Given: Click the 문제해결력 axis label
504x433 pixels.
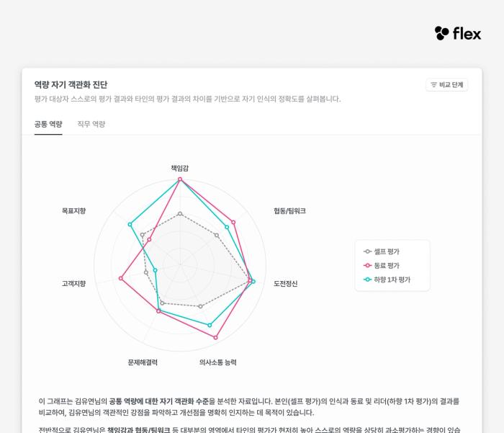Looking at the screenshot, I should pyautogui.click(x=143, y=362).
